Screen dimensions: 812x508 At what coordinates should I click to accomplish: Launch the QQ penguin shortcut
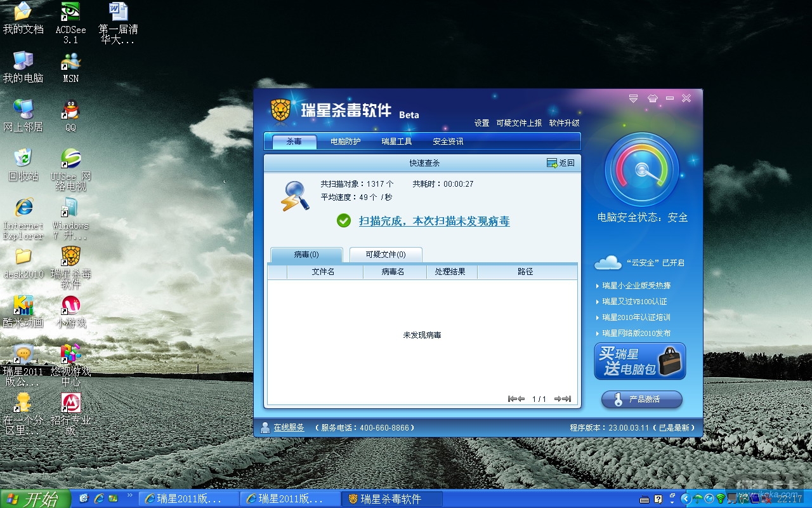tap(70, 116)
